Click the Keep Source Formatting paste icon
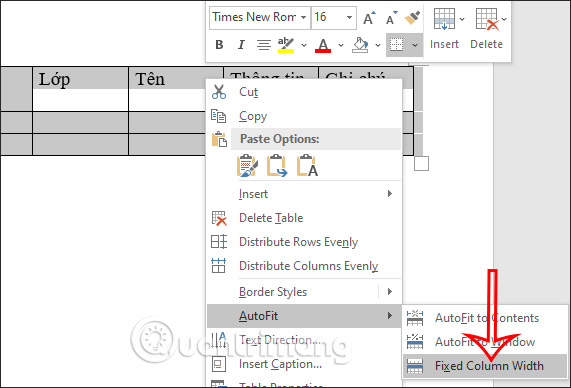 click(247, 165)
